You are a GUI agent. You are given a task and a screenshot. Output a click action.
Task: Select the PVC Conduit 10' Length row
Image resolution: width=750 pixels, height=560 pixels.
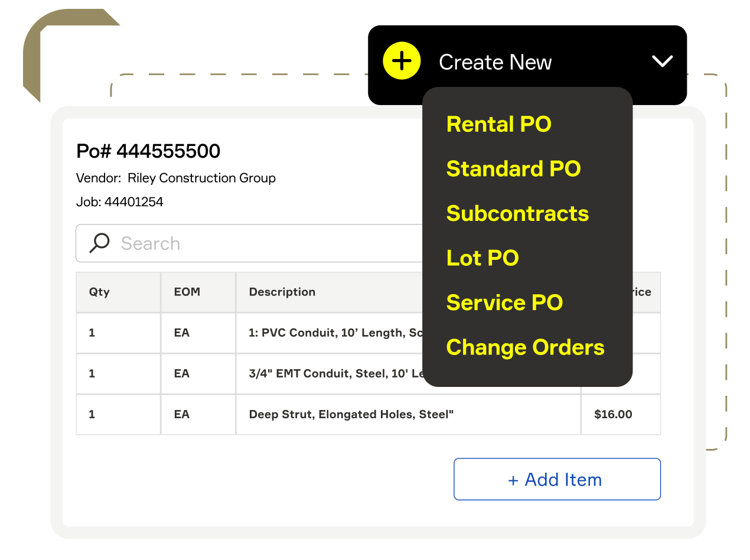[x=331, y=333]
